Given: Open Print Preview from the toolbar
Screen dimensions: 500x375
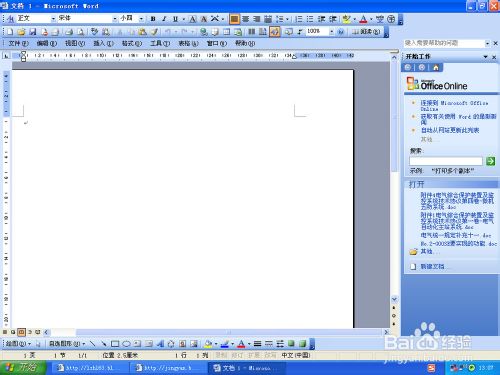Looking at the screenshot, I should pyautogui.click(x=81, y=32).
